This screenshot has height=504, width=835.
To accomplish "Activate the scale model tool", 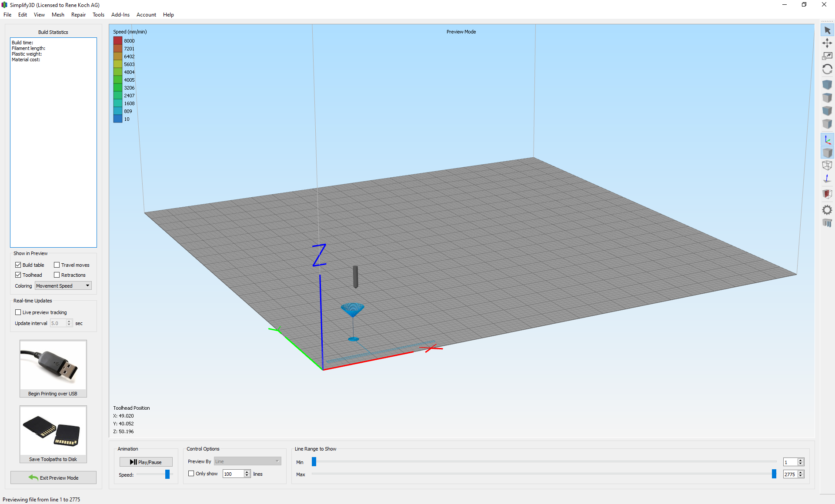I will point(827,56).
